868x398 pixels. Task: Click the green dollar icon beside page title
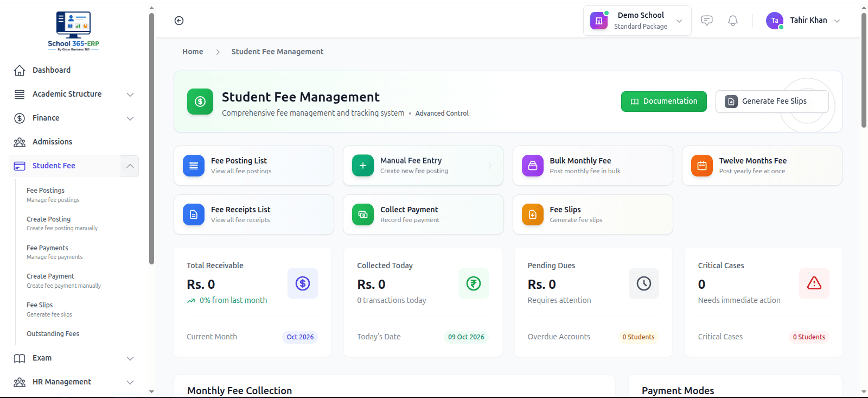[200, 102]
